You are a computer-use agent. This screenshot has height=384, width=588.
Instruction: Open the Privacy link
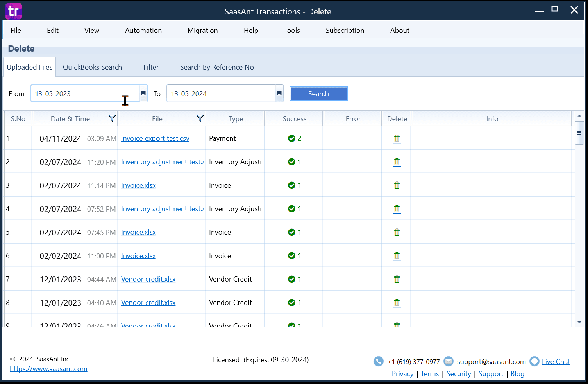pos(402,374)
